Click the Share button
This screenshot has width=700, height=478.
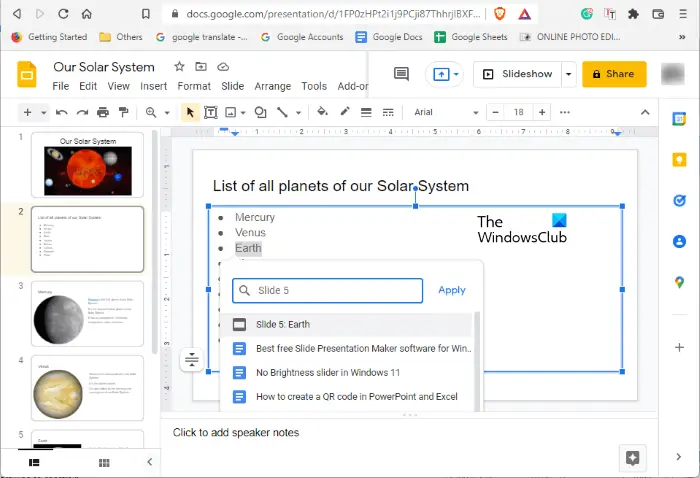click(614, 74)
